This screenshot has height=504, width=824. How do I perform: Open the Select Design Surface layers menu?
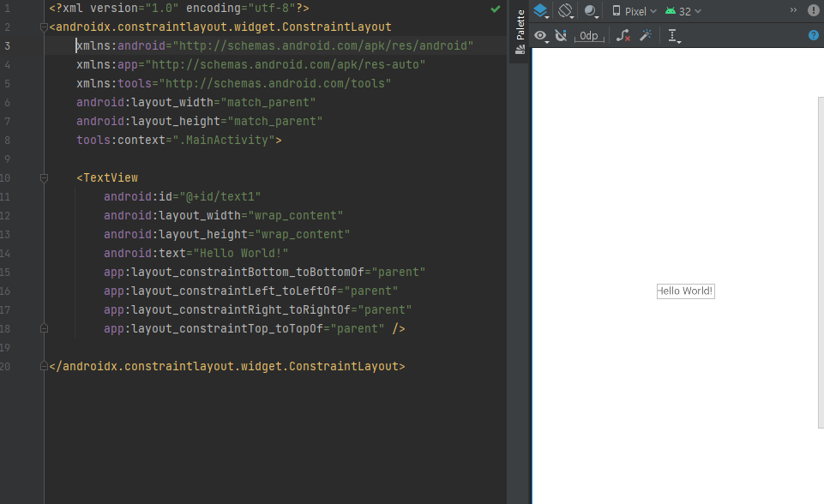tap(541, 11)
